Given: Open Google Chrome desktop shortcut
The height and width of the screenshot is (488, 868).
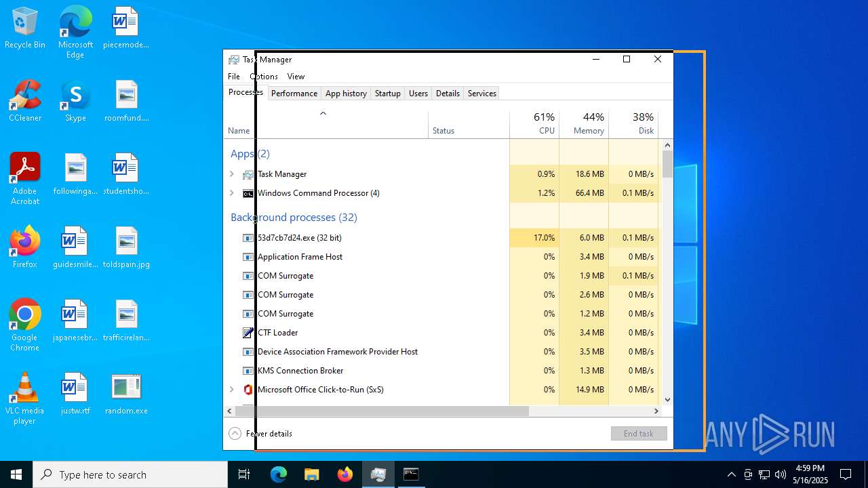Looking at the screenshot, I should click(25, 326).
